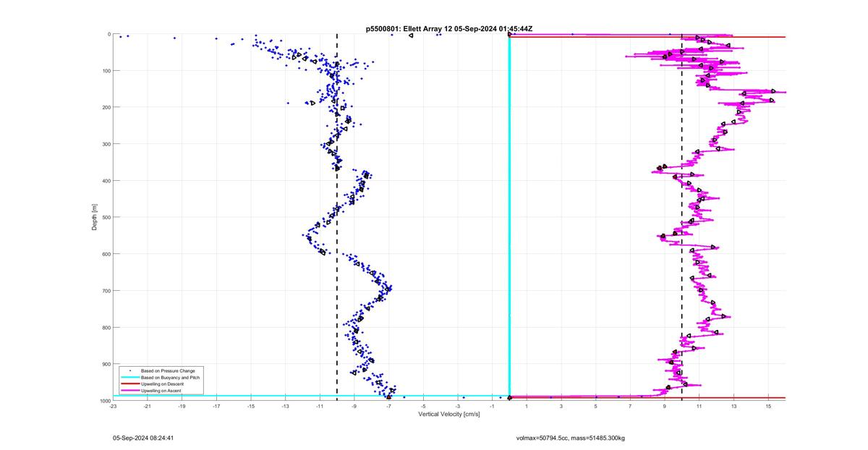Click positive velocity tick label '5'

[595, 407]
